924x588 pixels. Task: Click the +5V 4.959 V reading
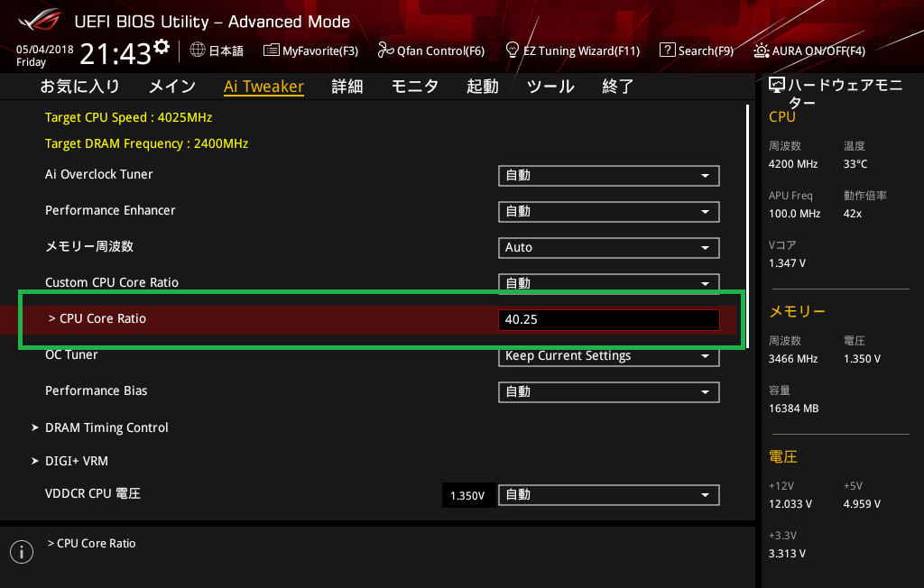tap(862, 504)
